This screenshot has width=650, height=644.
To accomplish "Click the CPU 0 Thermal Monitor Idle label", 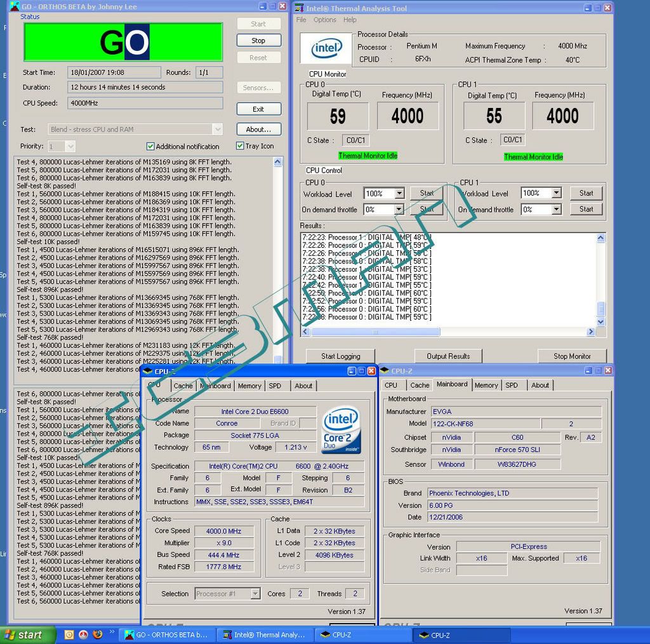I will [x=368, y=156].
